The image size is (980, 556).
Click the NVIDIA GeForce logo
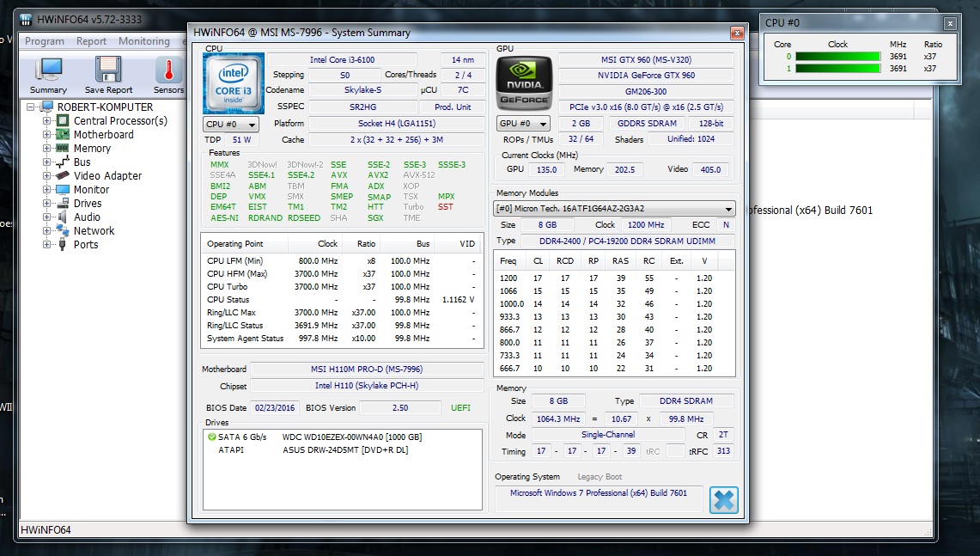point(524,83)
